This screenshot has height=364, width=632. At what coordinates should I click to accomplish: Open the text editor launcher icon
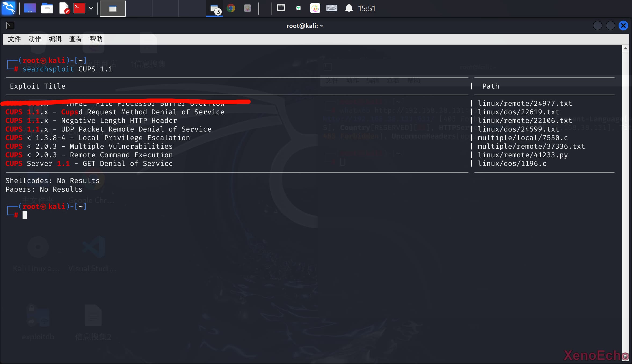64,8
